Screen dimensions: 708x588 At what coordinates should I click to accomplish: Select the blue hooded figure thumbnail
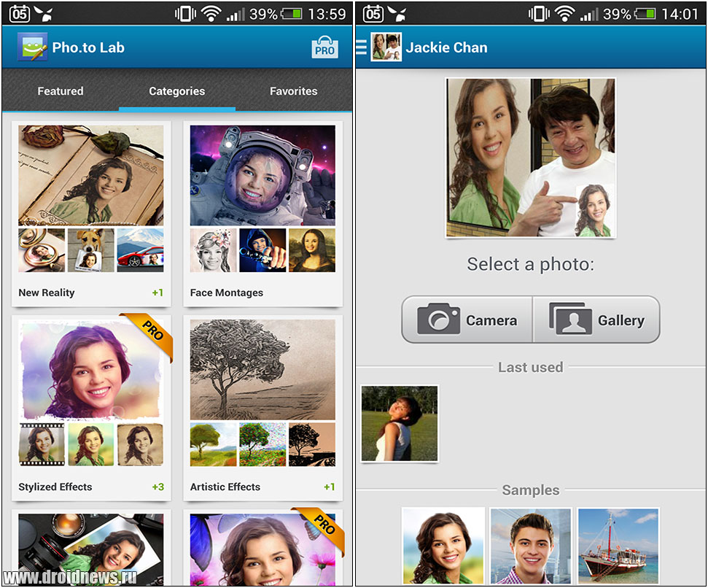[262, 250]
